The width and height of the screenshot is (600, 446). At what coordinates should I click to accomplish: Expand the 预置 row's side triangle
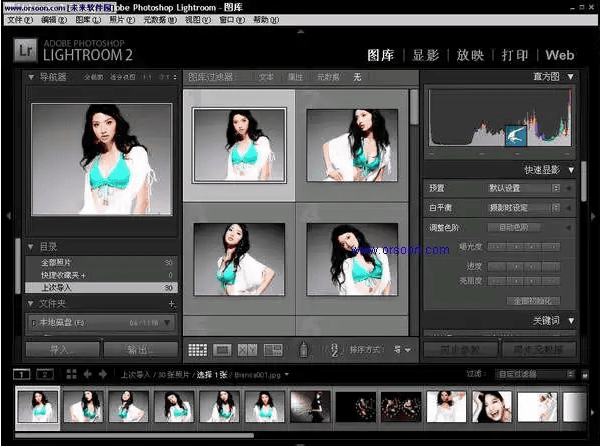(569, 188)
